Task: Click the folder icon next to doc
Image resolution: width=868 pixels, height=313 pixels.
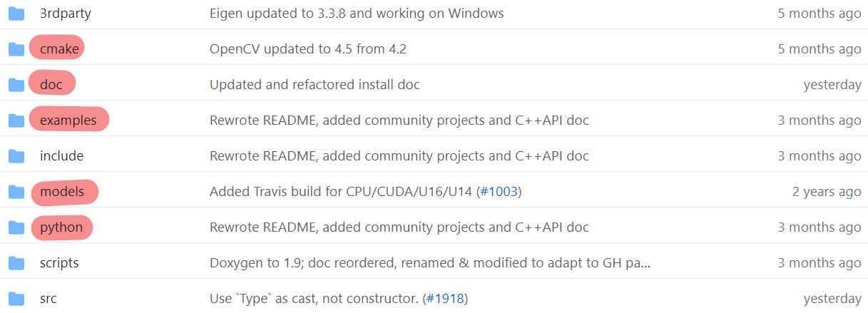Action: 16,85
